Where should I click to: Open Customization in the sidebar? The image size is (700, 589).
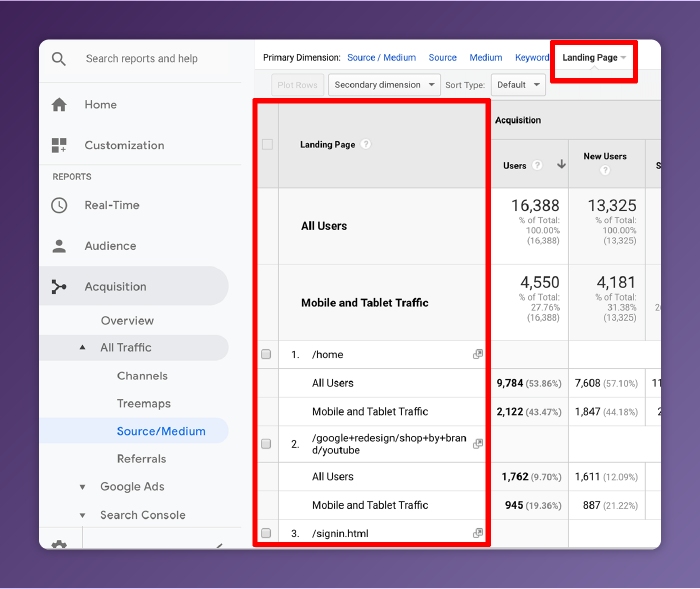[x=125, y=145]
